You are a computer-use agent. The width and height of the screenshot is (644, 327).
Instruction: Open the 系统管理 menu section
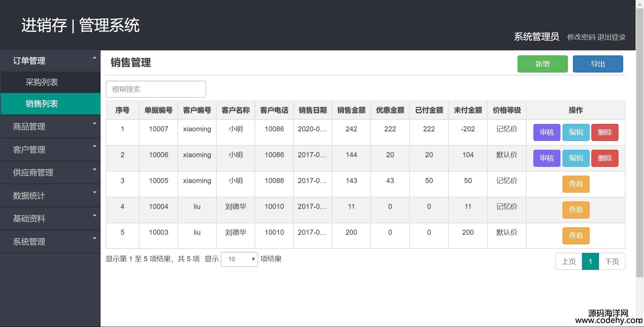click(x=51, y=241)
